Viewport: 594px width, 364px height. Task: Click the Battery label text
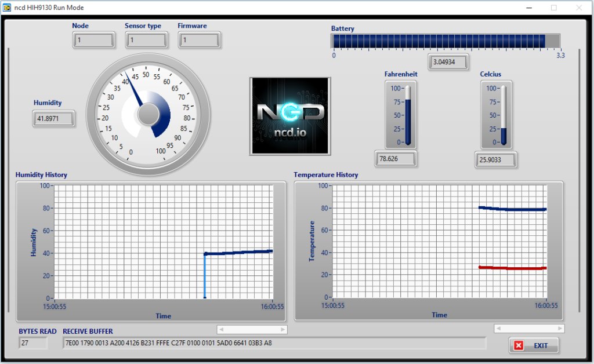[342, 28]
